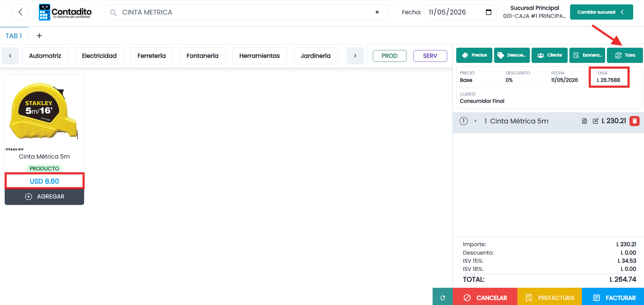Expand Cinta Métrica 5m line details
This screenshot has width=644, height=305.
(475, 121)
